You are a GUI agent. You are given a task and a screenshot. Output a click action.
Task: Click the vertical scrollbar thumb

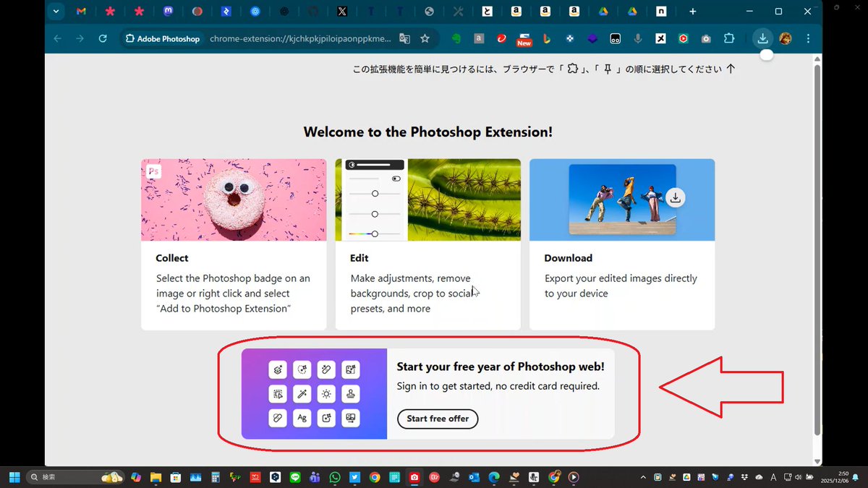[818, 249]
